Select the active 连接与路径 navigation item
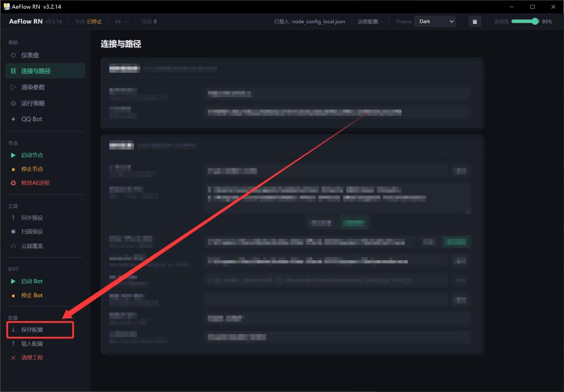Screen dimensions: 564x392 click(x=36, y=71)
